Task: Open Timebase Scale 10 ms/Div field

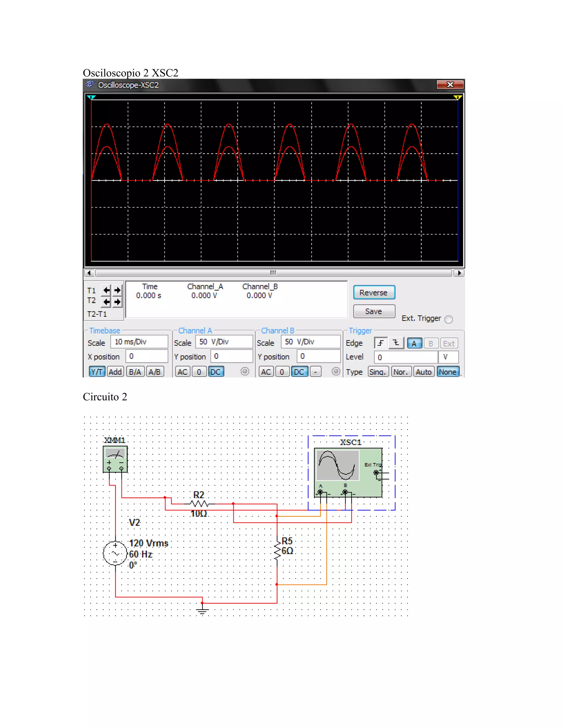Action: point(139,342)
